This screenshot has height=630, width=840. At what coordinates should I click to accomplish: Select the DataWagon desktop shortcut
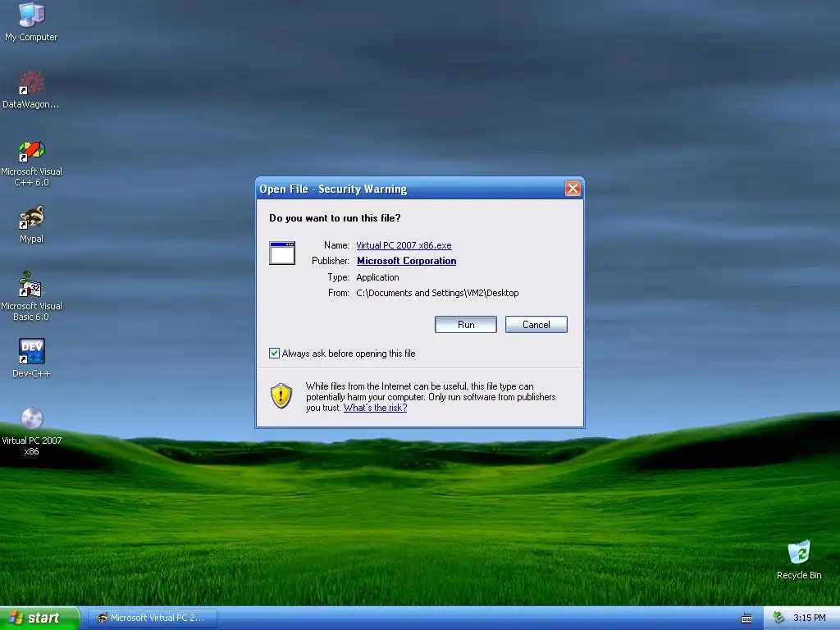pos(31,89)
